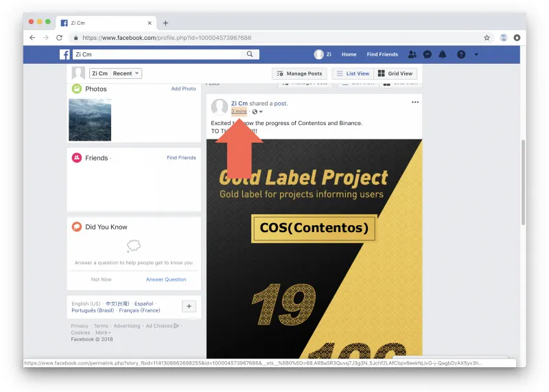Go to Home in navbar
Viewport: 549px width, 392px height.
point(349,54)
